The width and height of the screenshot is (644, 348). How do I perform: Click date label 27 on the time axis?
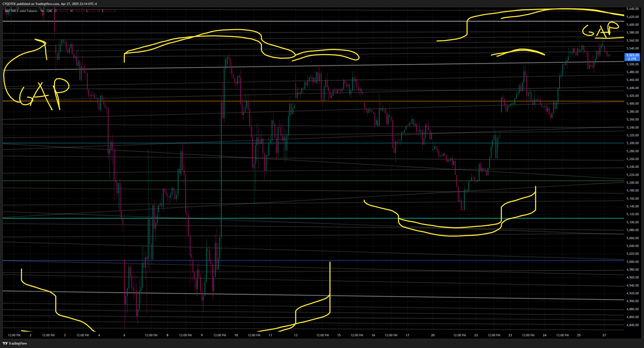(x=604, y=335)
